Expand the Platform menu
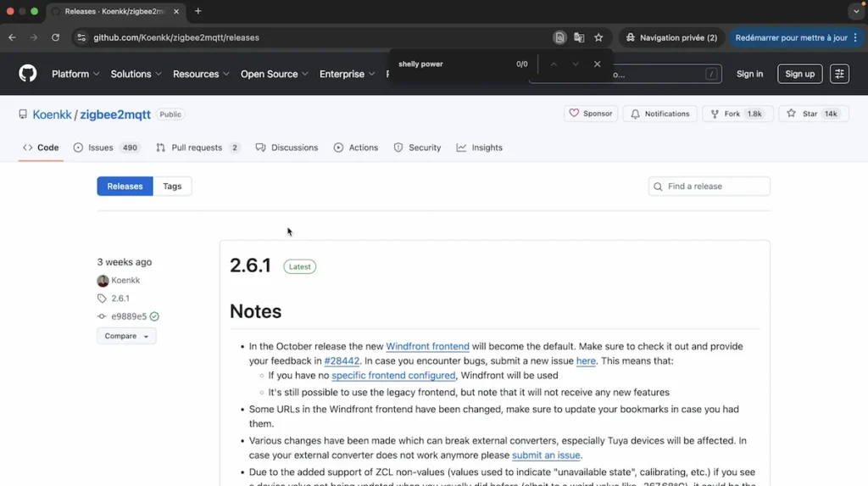 (x=75, y=74)
